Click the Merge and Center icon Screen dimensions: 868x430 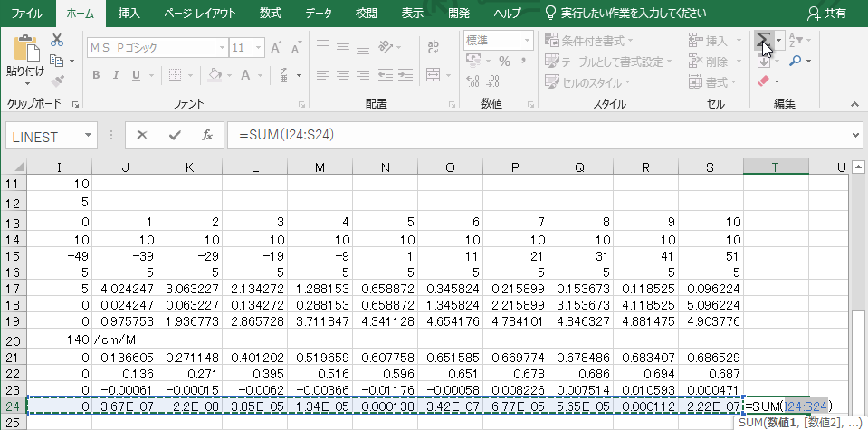[433, 75]
